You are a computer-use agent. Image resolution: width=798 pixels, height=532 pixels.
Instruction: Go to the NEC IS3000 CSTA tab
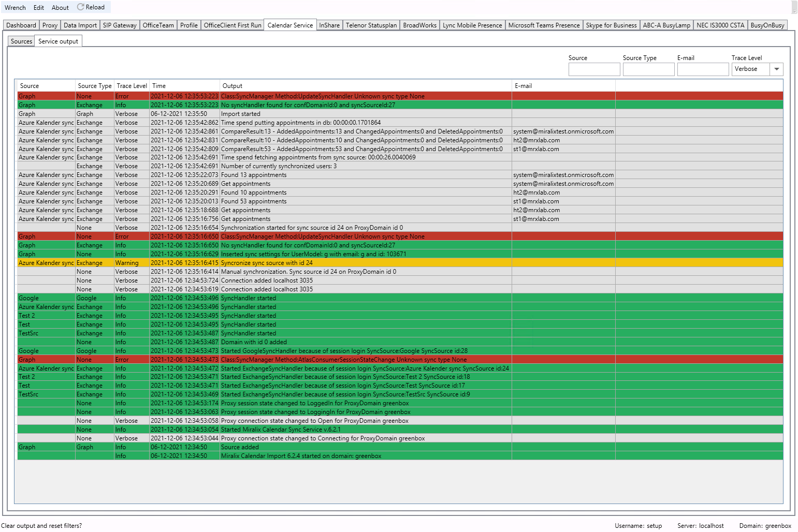click(720, 25)
